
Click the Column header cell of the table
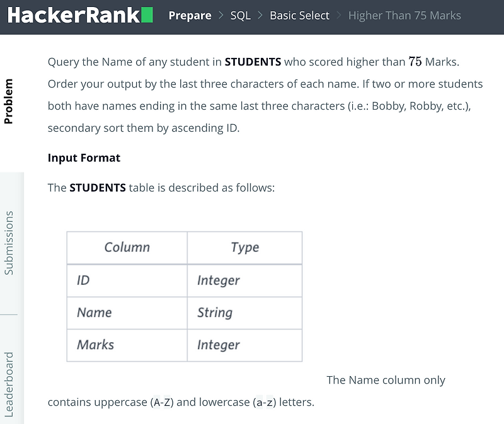127,248
